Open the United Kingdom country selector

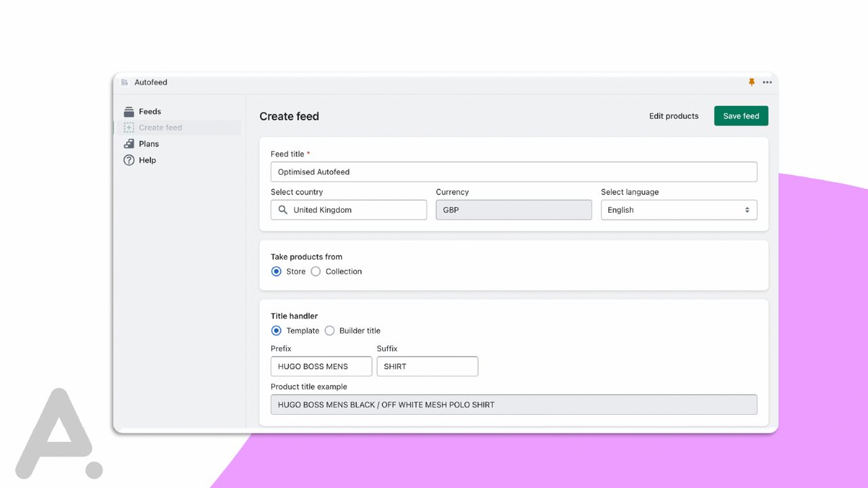click(349, 209)
